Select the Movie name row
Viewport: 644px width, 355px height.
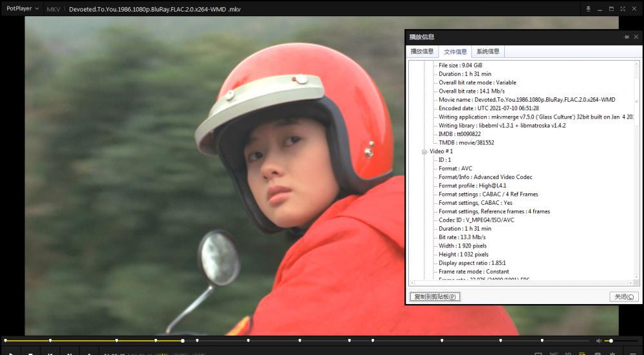coord(527,100)
